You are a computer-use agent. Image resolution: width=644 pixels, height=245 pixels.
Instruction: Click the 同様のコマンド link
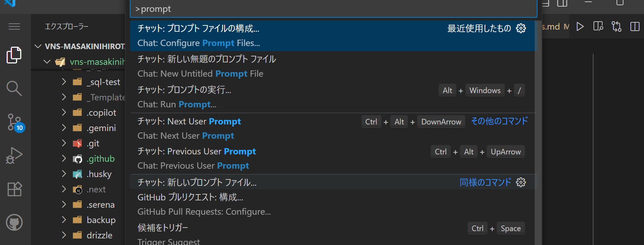485,182
